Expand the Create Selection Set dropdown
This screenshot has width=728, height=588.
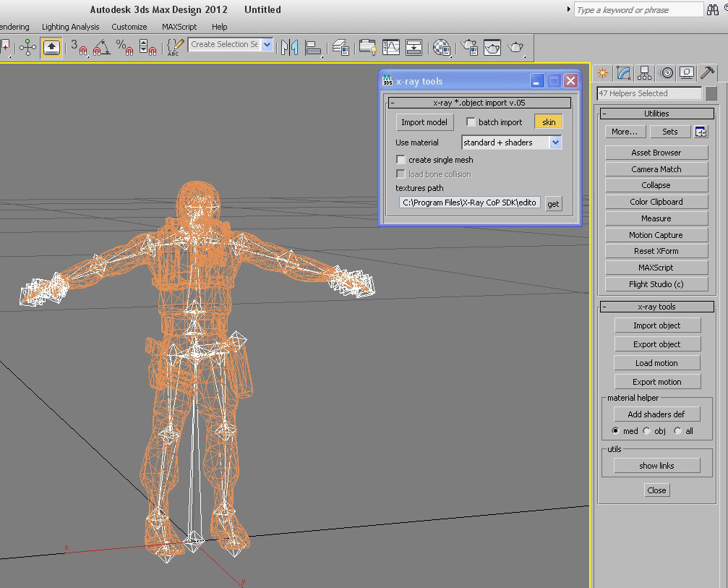(x=267, y=45)
